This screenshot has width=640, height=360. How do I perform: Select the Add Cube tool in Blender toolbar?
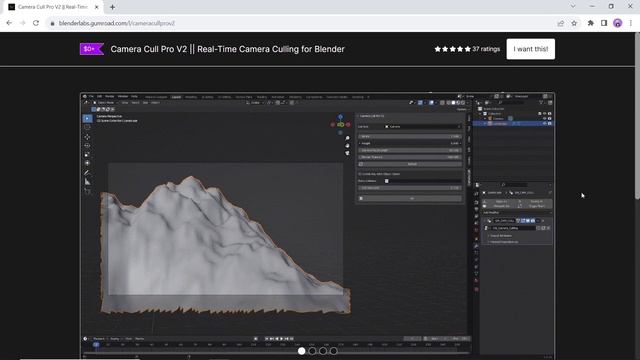[x=87, y=191]
